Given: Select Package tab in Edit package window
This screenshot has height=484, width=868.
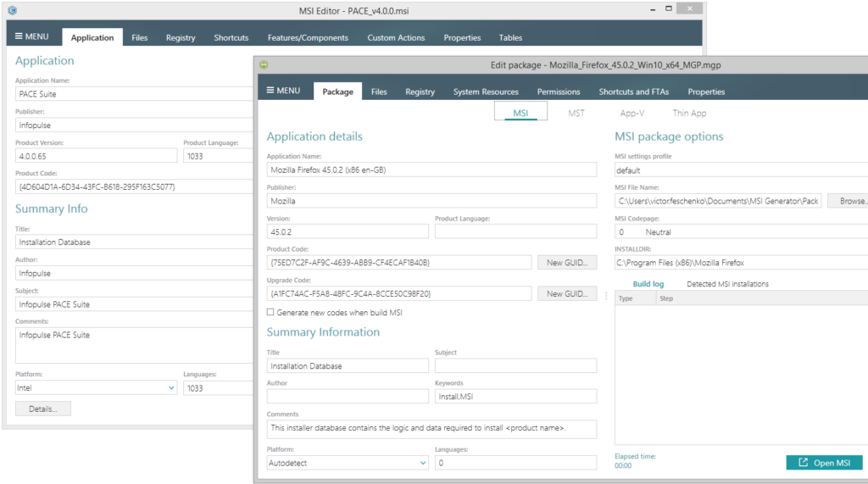Looking at the screenshot, I should coord(337,92).
